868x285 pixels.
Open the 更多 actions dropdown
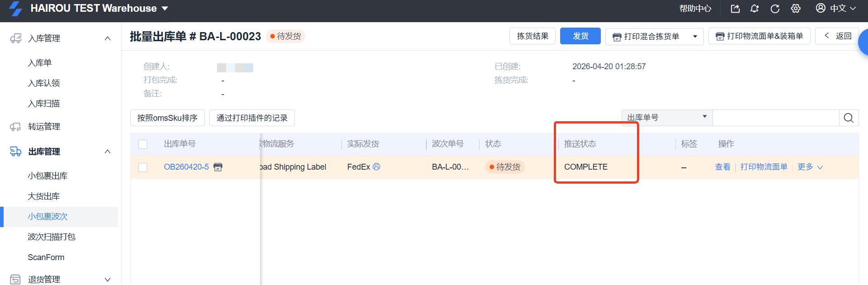click(x=810, y=167)
